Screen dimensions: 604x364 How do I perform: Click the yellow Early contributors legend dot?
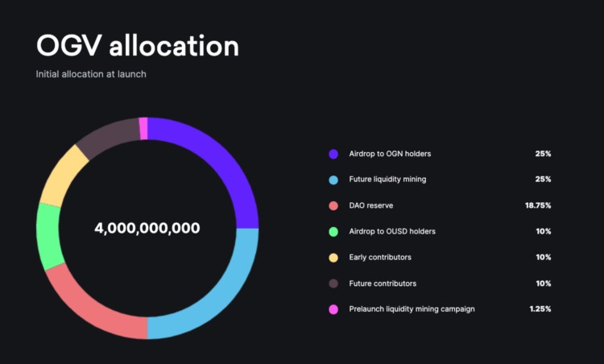(333, 258)
